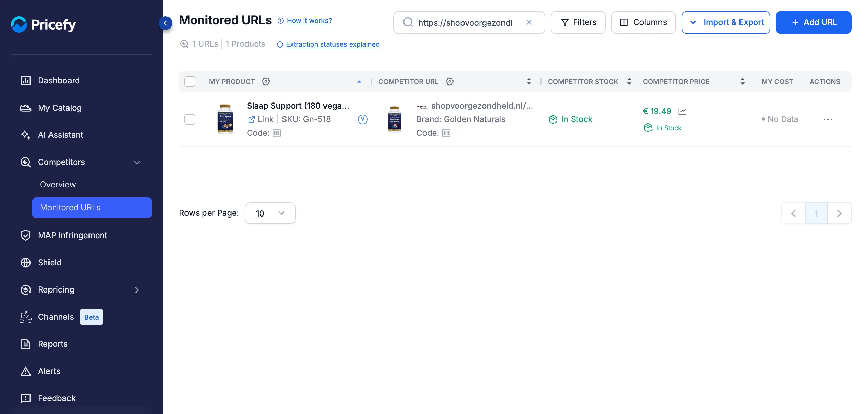Image resolution: width=868 pixels, height=414 pixels.
Task: Sort ascending by My Product arrow
Action: (359, 81)
